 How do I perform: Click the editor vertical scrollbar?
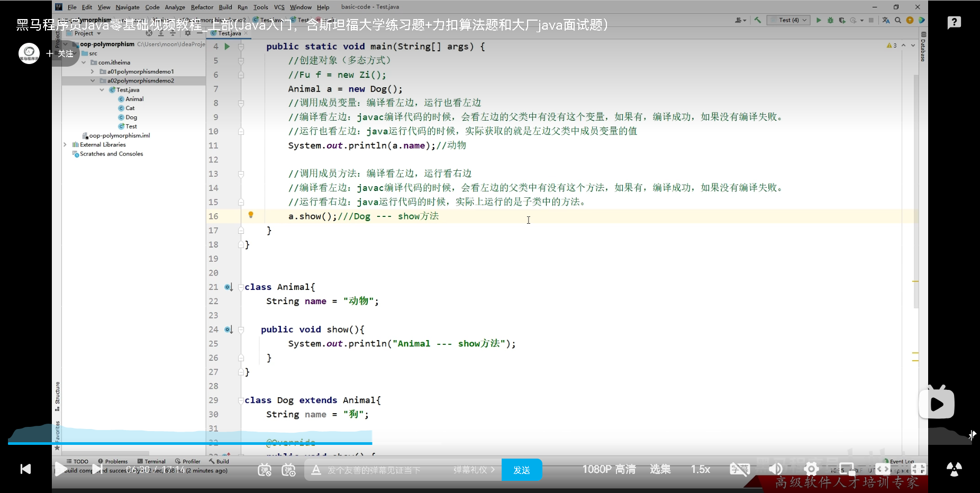(916, 190)
